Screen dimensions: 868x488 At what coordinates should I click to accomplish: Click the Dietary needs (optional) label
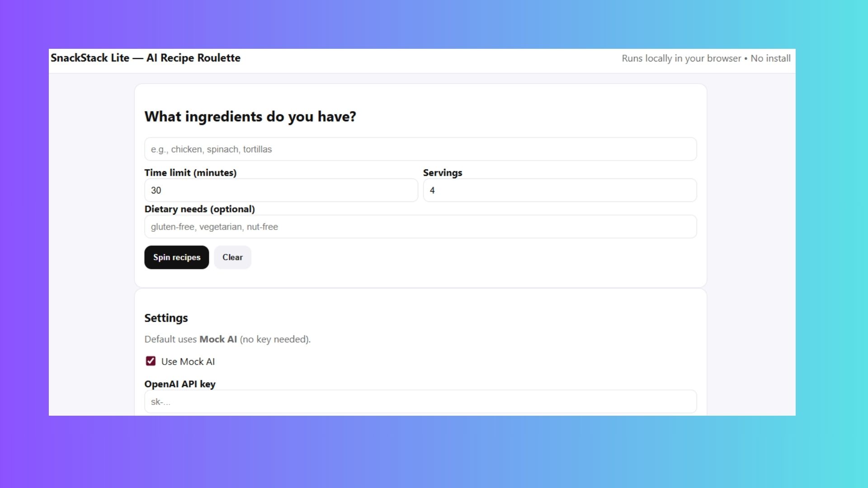pyautogui.click(x=199, y=209)
